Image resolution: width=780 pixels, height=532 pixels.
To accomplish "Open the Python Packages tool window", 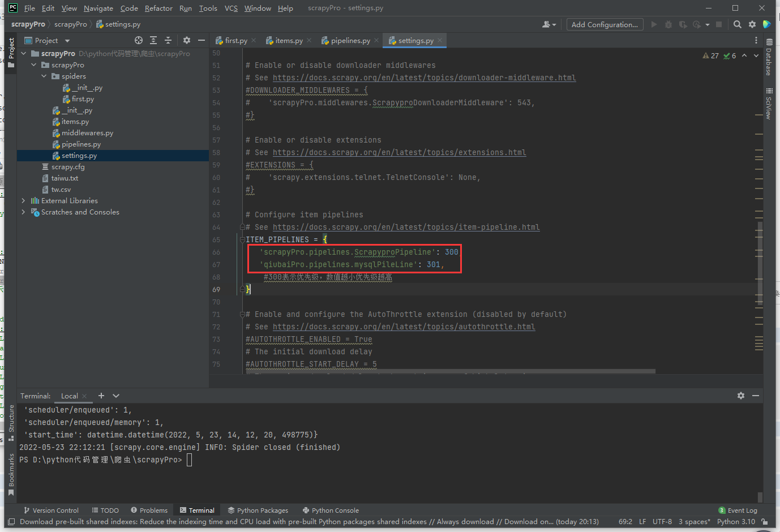I will pyautogui.click(x=258, y=510).
